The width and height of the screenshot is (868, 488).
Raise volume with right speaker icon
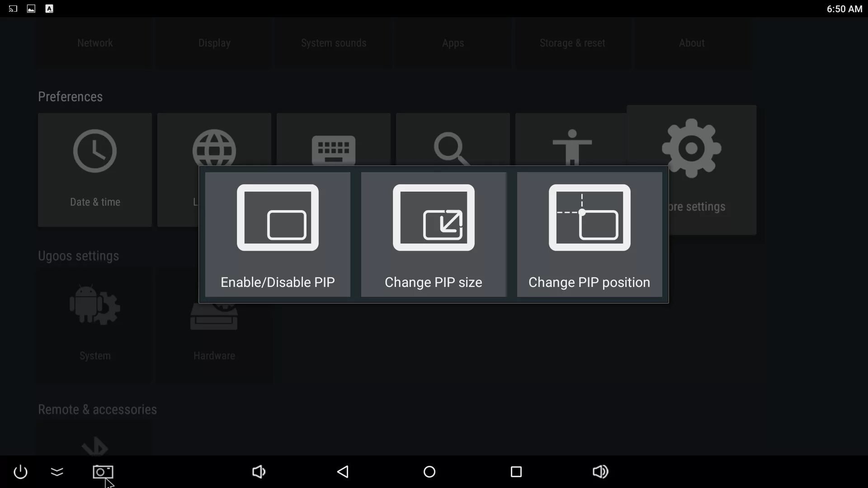coord(600,472)
